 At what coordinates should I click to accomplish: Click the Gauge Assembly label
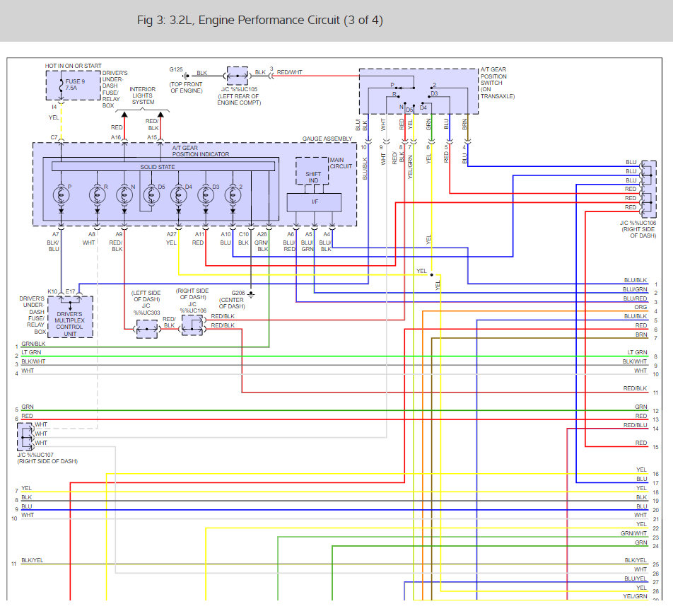pos(327,139)
